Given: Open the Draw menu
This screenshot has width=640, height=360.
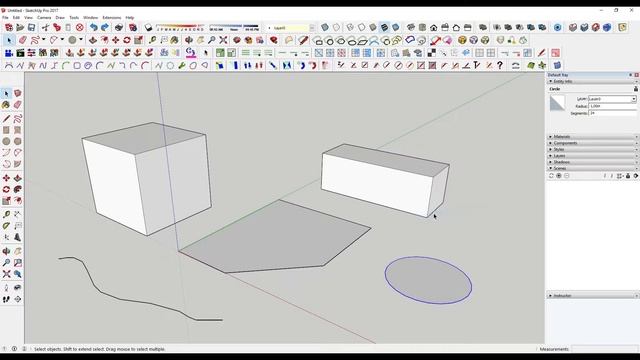Looking at the screenshot, I should 60,18.
